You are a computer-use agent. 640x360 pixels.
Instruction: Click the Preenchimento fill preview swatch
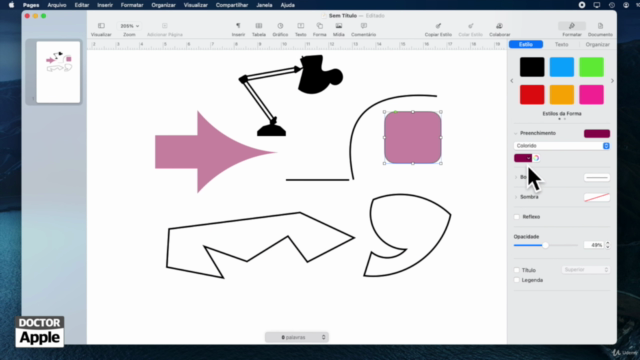pyautogui.click(x=597, y=133)
